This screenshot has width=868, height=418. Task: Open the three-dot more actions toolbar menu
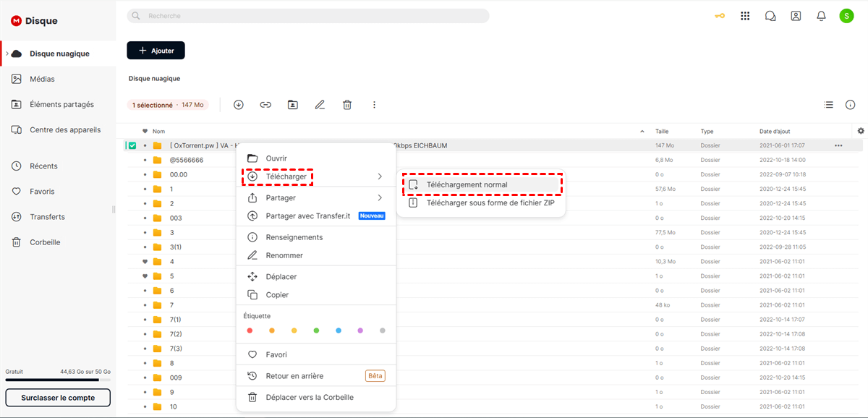(x=374, y=105)
